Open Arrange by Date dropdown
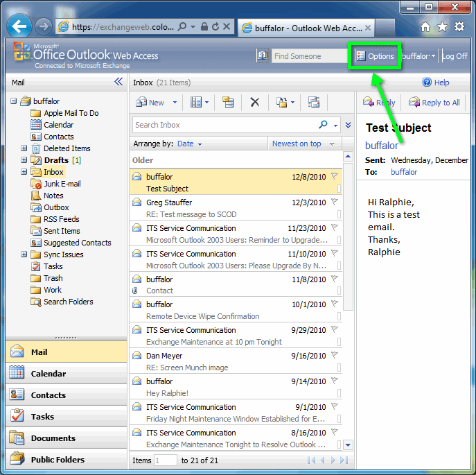Screen dimensions: 476x475 coord(190,144)
